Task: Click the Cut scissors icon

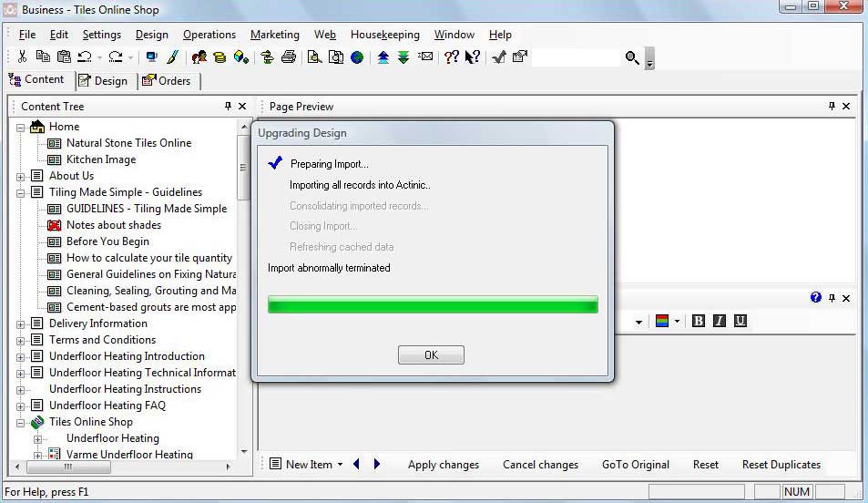Action: pos(23,56)
